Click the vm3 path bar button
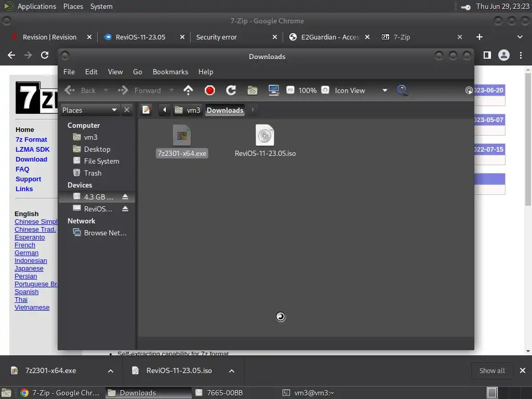Viewport: 532px width, 399px height. tap(188, 110)
